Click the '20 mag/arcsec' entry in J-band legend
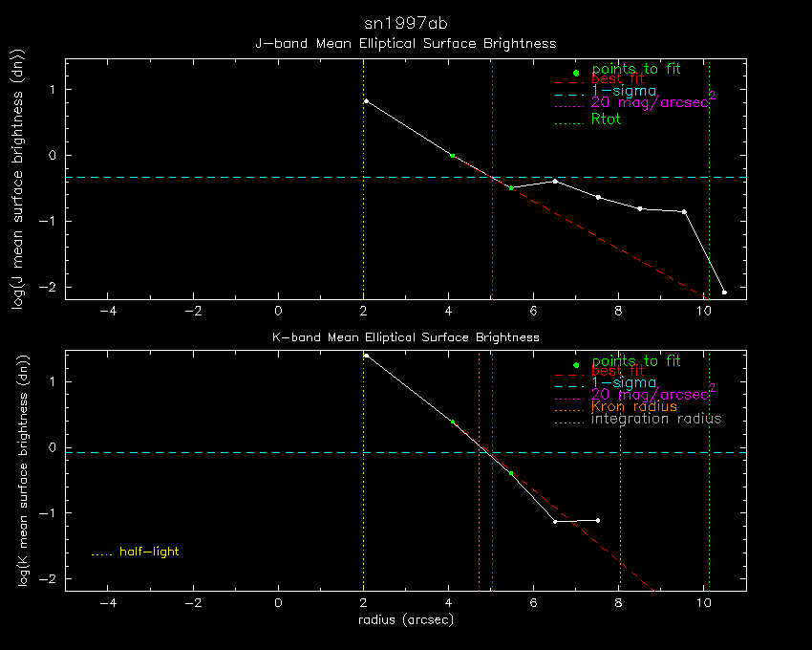Viewport: 812px width, 650px height. [650, 102]
